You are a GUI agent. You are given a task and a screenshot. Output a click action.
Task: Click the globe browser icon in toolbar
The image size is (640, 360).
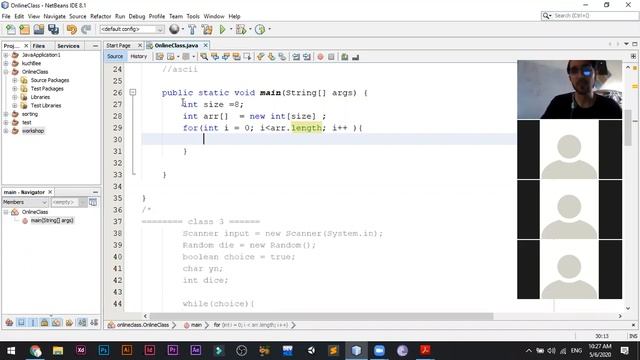[174, 29]
